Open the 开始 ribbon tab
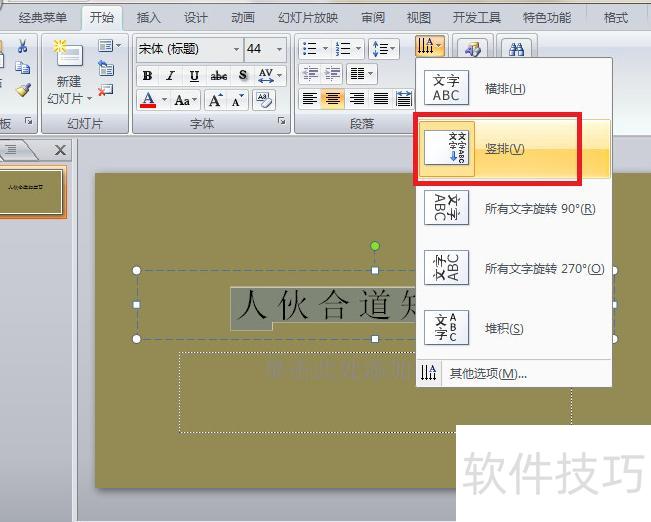Image resolution: width=651 pixels, height=522 pixels. pos(102,17)
